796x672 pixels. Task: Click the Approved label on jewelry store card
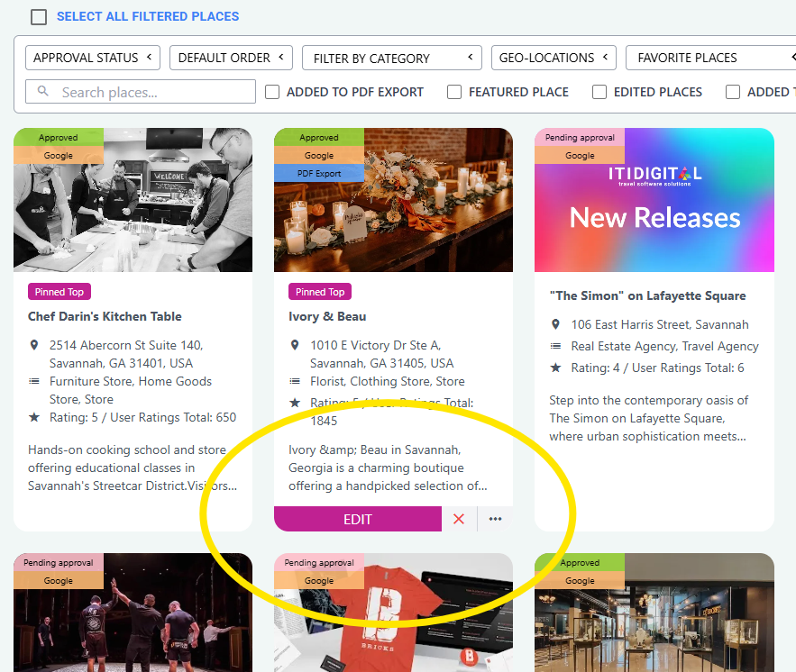[x=580, y=562]
